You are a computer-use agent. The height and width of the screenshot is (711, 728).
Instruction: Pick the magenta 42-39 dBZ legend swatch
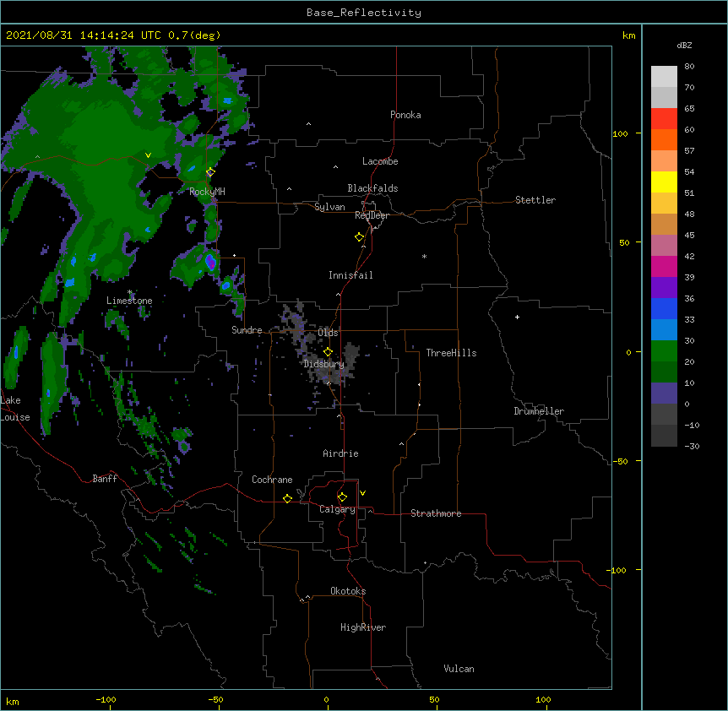[664, 266]
